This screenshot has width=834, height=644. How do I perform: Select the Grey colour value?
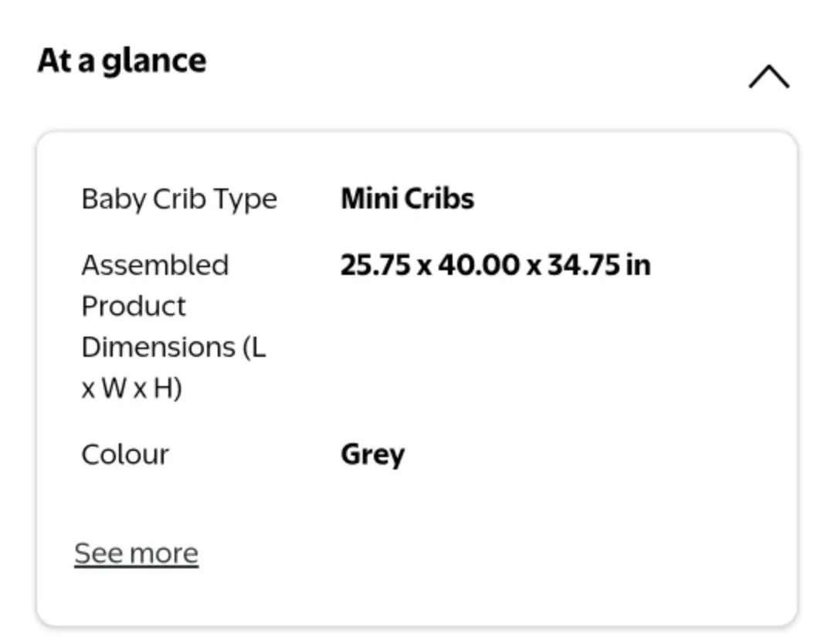coord(373,454)
